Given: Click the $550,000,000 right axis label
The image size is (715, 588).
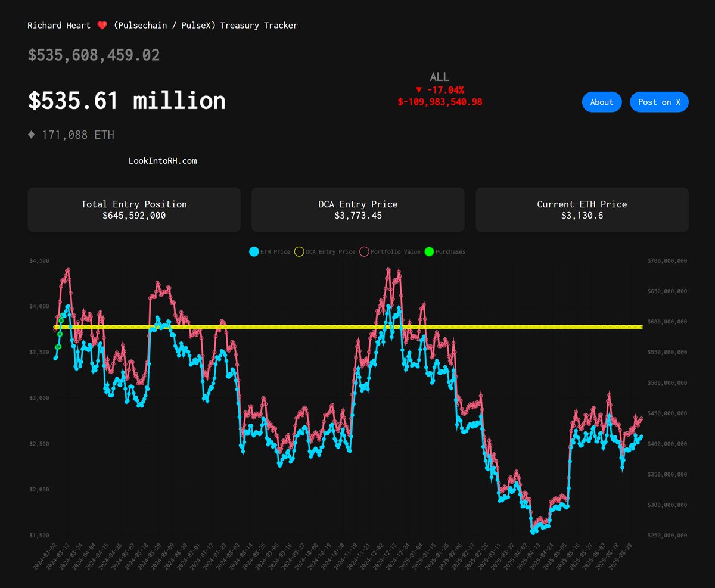Looking at the screenshot, I should pos(667,352).
